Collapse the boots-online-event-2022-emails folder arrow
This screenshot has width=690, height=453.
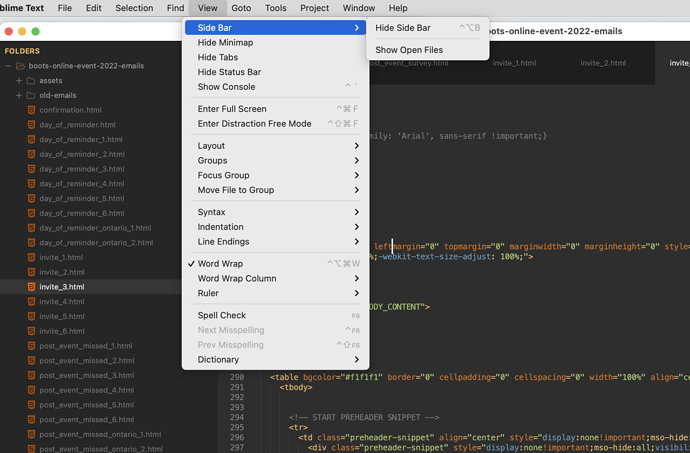click(8, 66)
